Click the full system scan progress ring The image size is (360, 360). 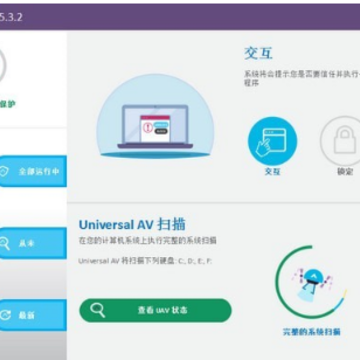[311, 282]
